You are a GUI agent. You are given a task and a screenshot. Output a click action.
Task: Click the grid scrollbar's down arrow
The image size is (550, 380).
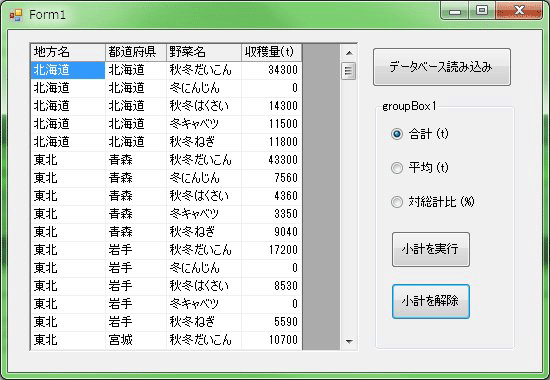pos(349,341)
